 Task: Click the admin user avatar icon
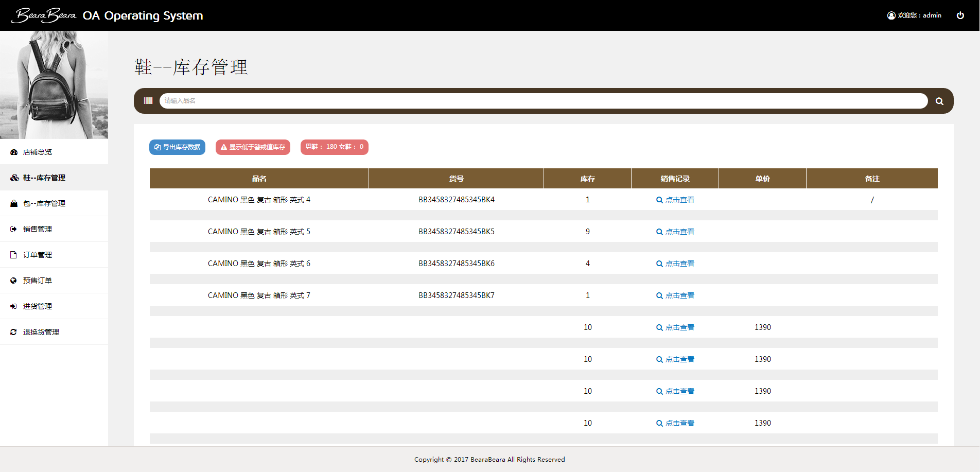[891, 15]
